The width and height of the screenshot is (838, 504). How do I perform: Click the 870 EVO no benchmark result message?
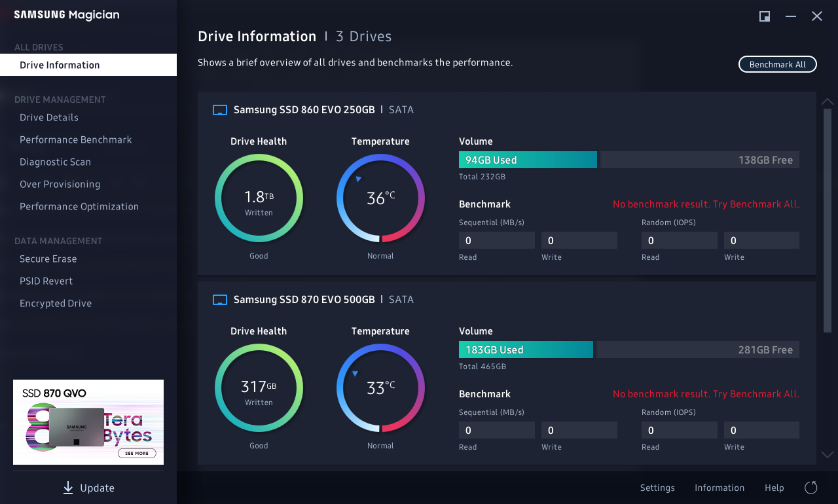(x=706, y=394)
